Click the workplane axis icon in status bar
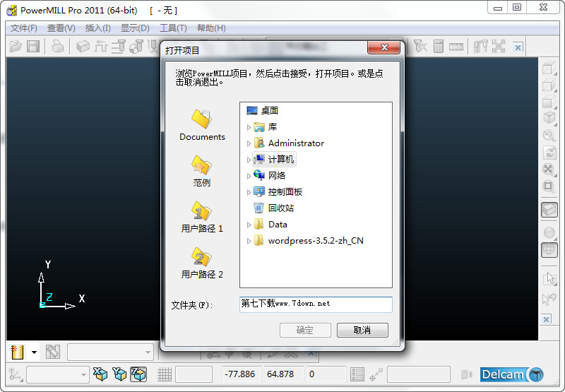This screenshot has width=565, height=392. click(16, 374)
